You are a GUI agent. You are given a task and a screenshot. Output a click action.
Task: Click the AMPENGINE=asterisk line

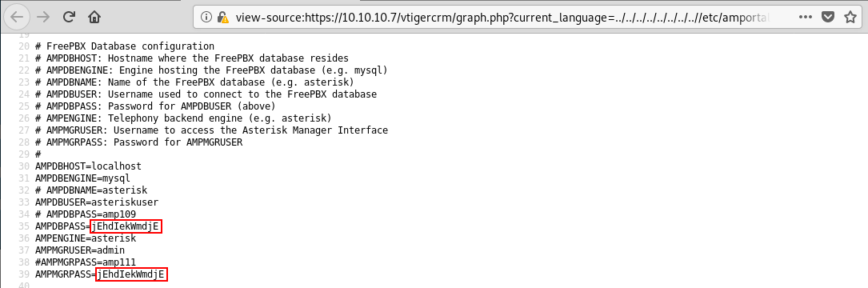pos(86,238)
